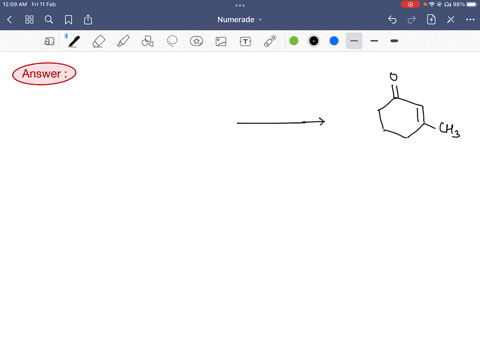The image size is (480, 360).
Task: Tap the red screen recording indicator
Action: pos(410,4)
